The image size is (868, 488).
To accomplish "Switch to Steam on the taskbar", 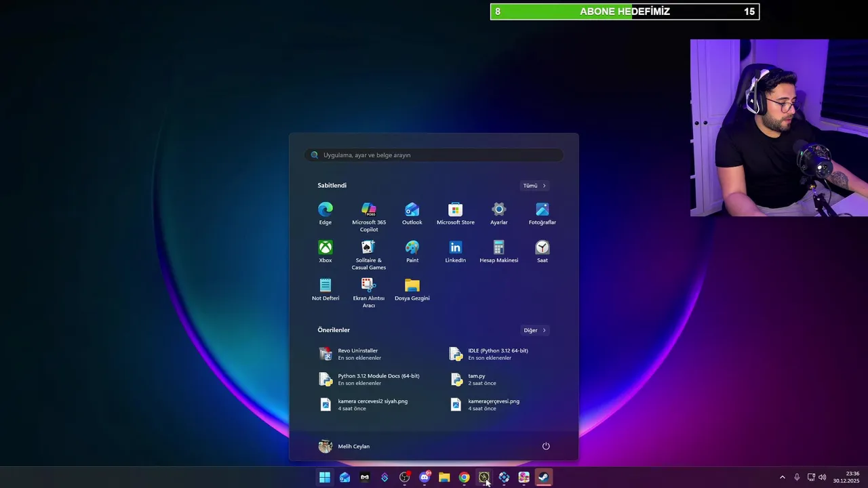I will tap(544, 477).
